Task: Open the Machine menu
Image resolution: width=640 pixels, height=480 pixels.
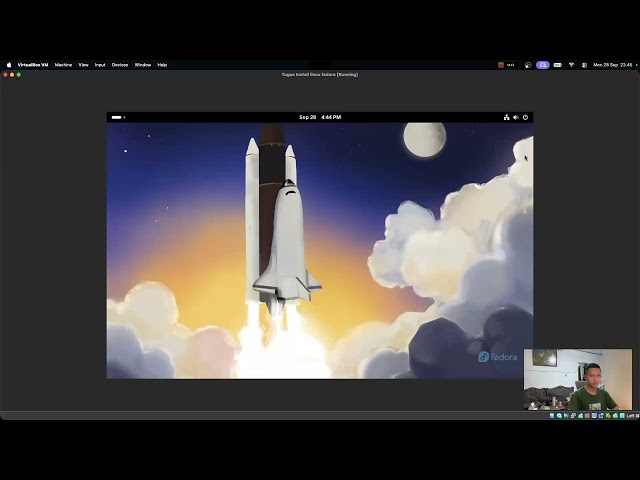Action: coord(63,65)
